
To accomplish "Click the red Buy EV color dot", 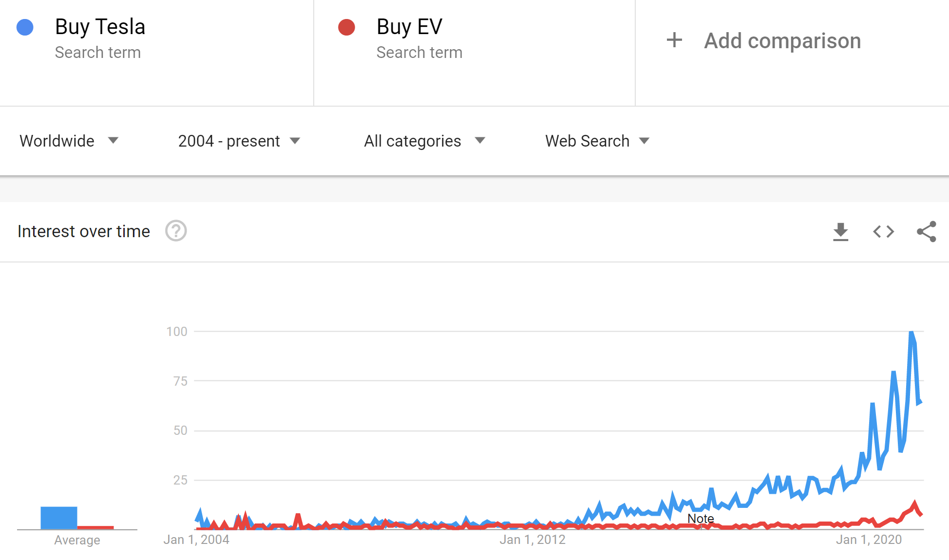I will tap(346, 27).
